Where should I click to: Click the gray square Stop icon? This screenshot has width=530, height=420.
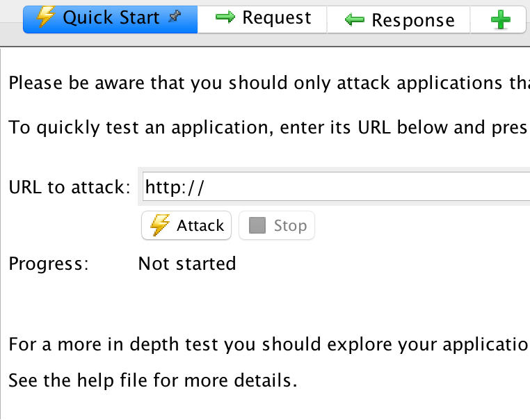point(257,225)
